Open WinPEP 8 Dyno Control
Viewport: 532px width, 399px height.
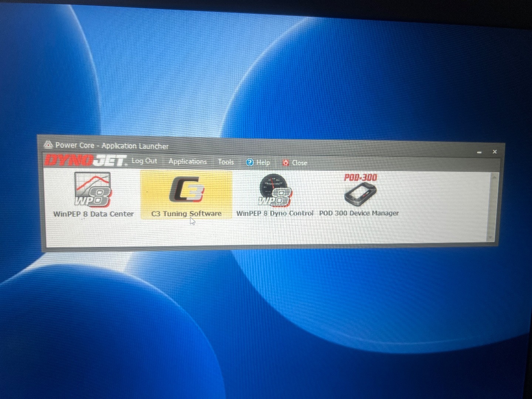275,195
